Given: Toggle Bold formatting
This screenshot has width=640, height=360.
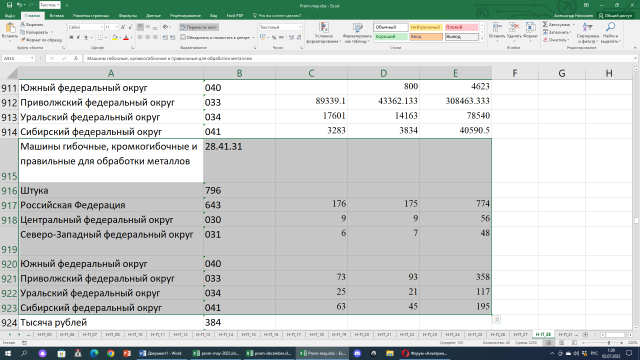Looking at the screenshot, I should click(x=71, y=38).
